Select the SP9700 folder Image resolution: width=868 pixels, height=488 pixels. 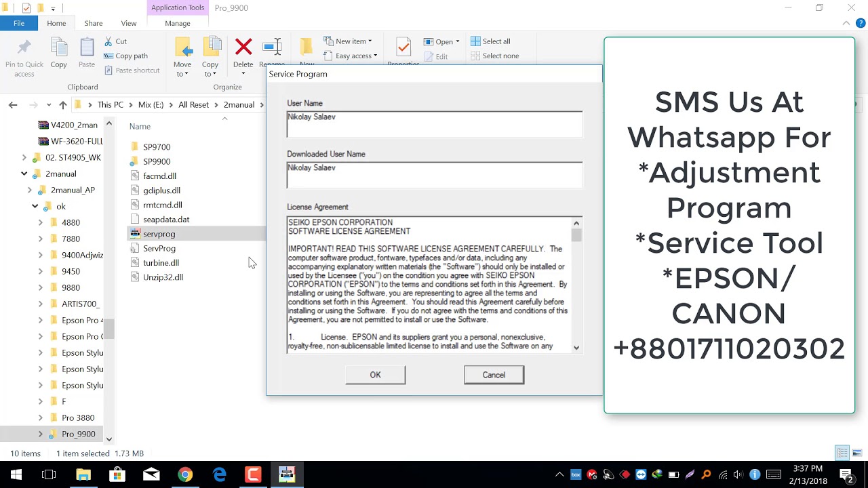pos(157,146)
